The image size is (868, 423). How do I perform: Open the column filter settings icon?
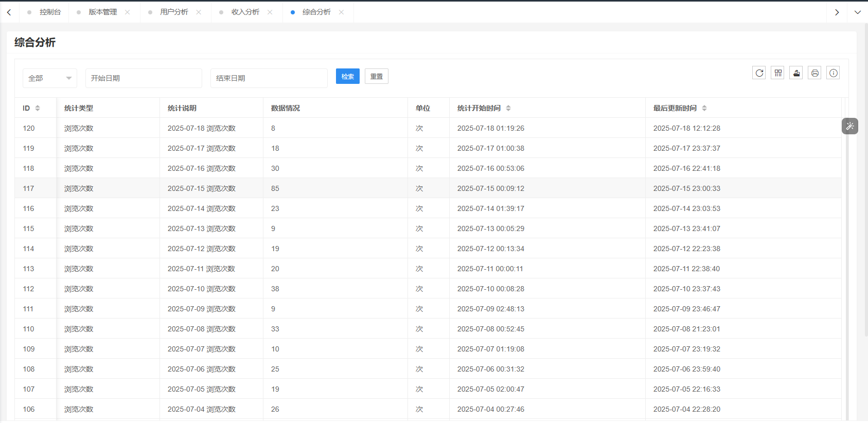tap(778, 73)
